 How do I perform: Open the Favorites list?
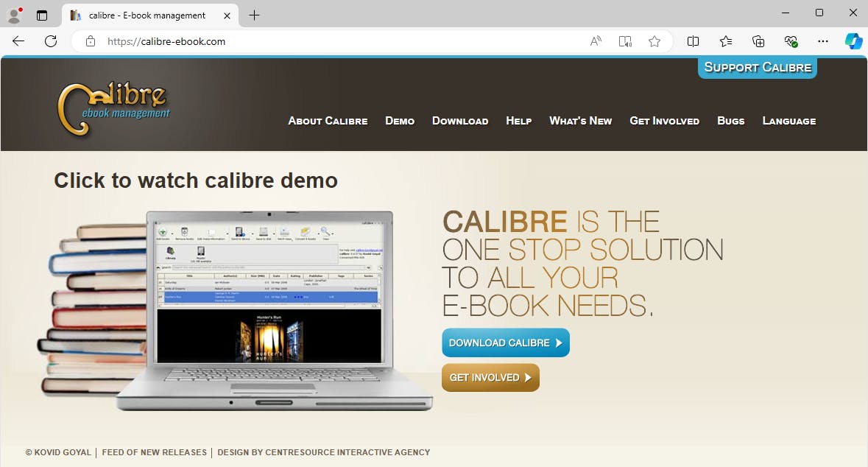click(x=726, y=41)
